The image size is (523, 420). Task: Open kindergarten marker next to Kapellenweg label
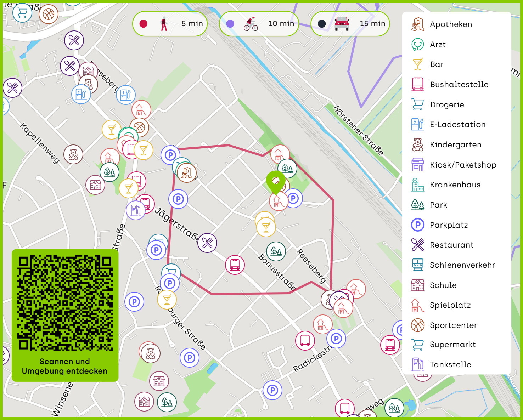pyautogui.click(x=73, y=154)
